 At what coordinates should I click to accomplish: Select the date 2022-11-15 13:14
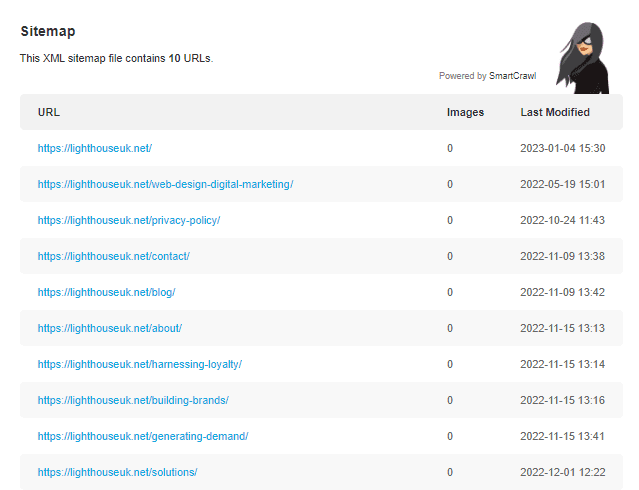pyautogui.click(x=562, y=364)
